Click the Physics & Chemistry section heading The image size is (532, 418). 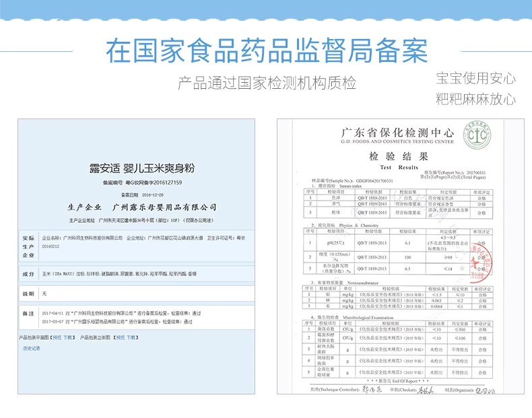point(345,225)
